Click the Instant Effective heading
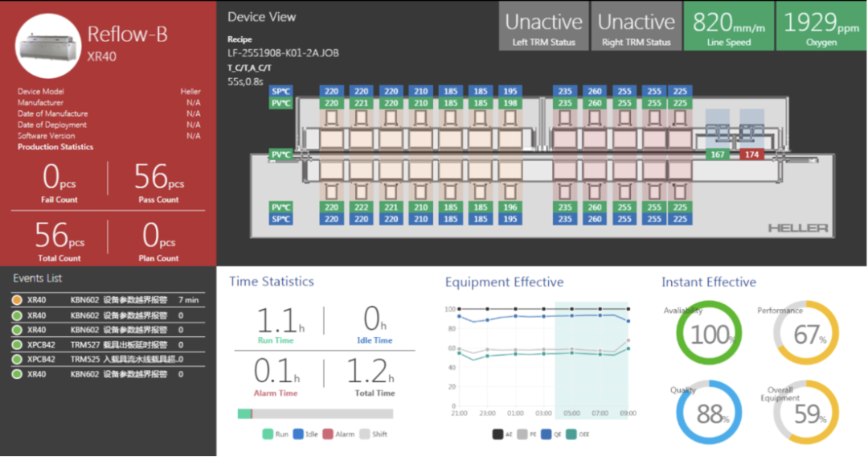868x457 pixels. [709, 282]
